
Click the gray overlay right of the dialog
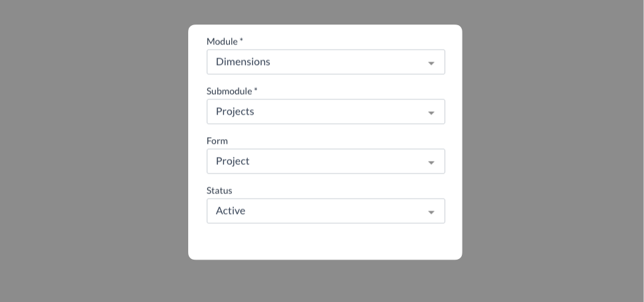553,151
